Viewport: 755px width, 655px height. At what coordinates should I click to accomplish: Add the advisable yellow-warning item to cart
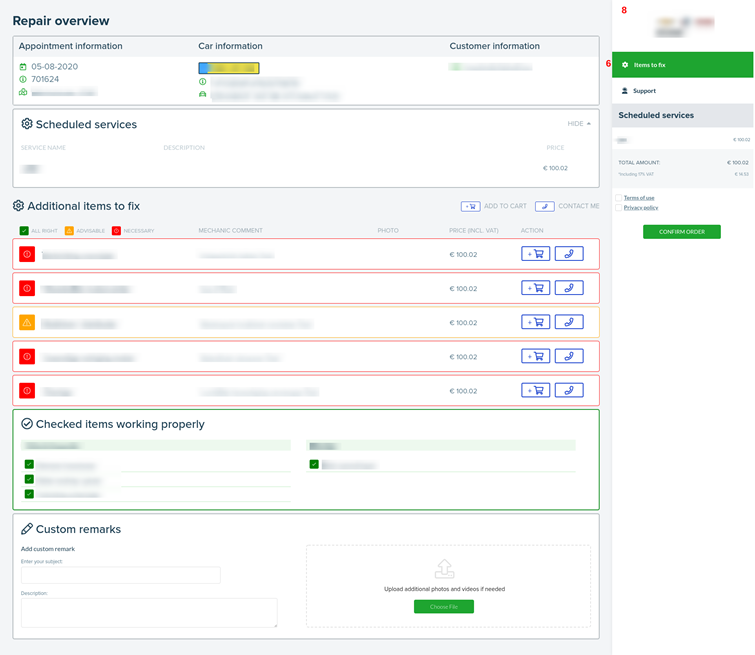pos(536,322)
